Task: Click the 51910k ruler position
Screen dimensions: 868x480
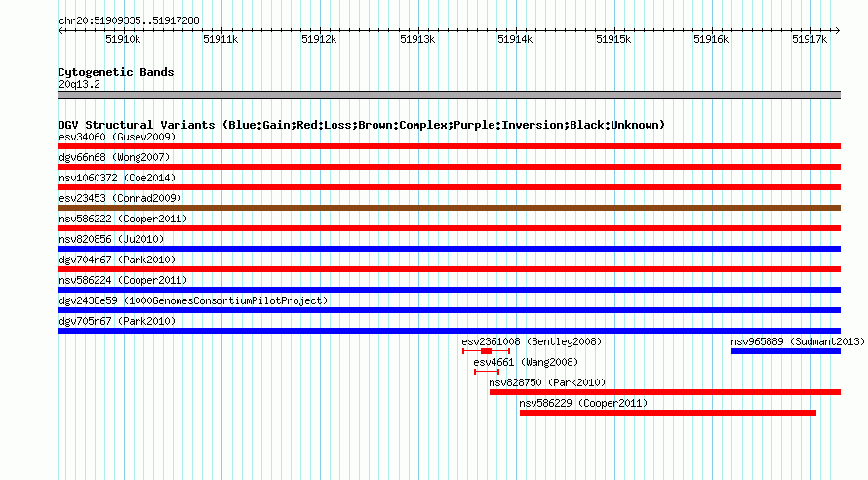Action: (123, 39)
